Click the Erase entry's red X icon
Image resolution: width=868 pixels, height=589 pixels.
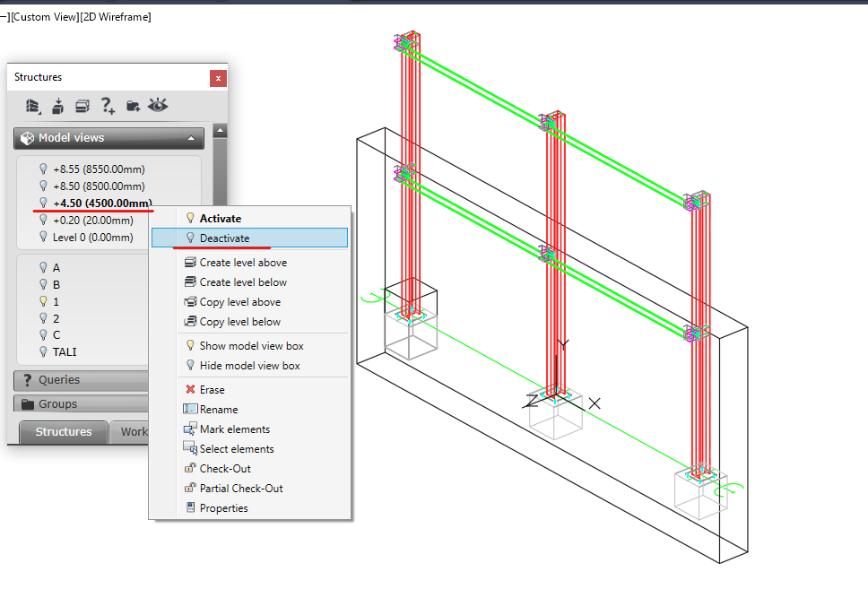[191, 389]
